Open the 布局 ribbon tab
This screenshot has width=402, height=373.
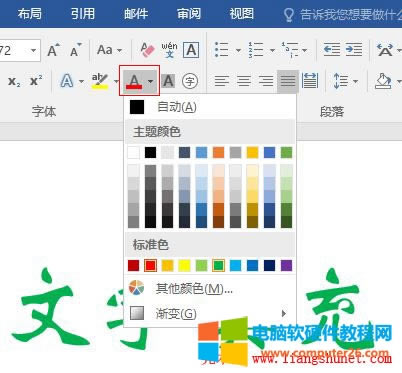pos(30,14)
